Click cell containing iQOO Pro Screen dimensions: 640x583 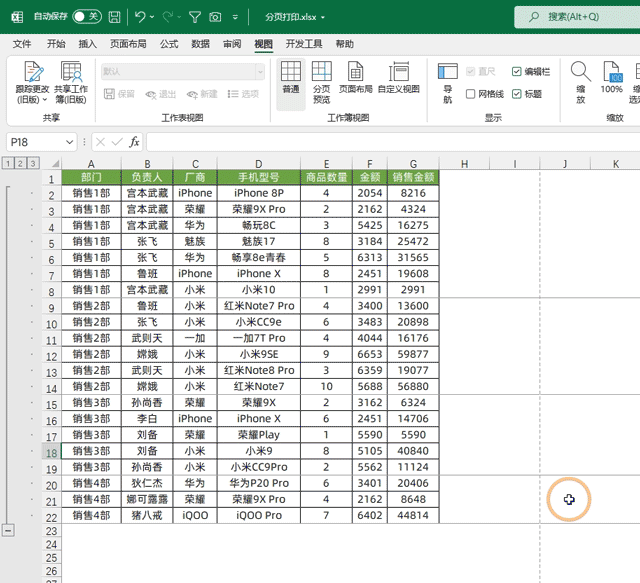(259, 515)
